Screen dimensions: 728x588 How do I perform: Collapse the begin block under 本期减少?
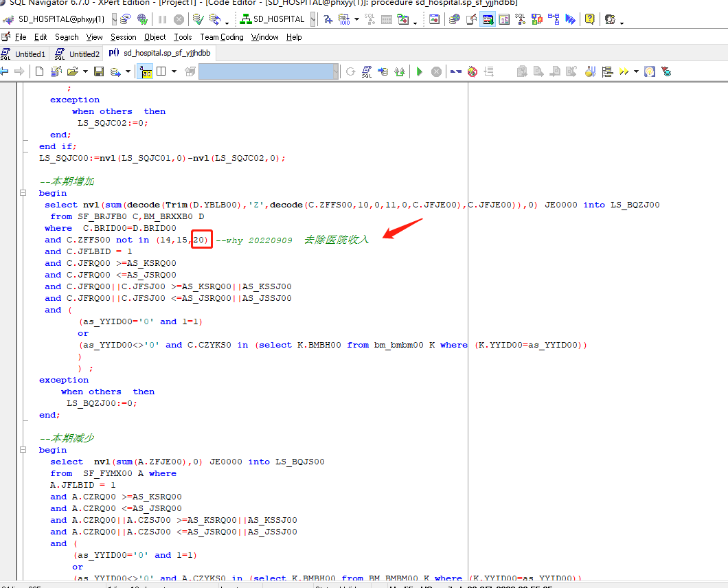tap(23, 450)
